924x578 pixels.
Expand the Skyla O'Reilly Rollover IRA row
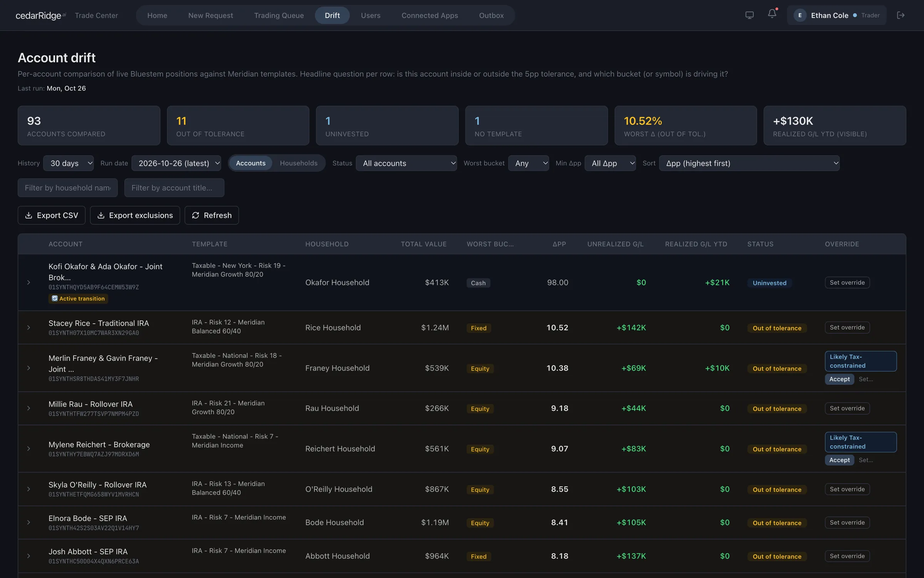pyautogui.click(x=28, y=489)
